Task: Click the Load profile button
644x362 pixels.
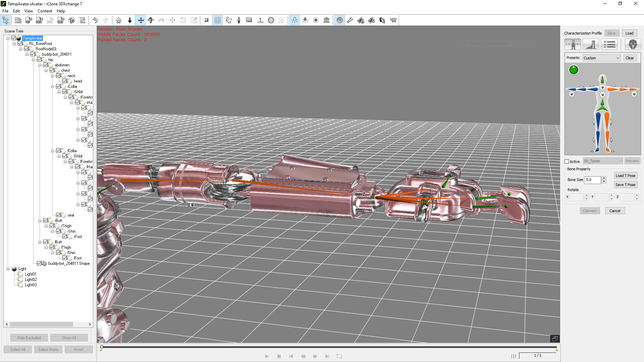Action: click(x=629, y=33)
